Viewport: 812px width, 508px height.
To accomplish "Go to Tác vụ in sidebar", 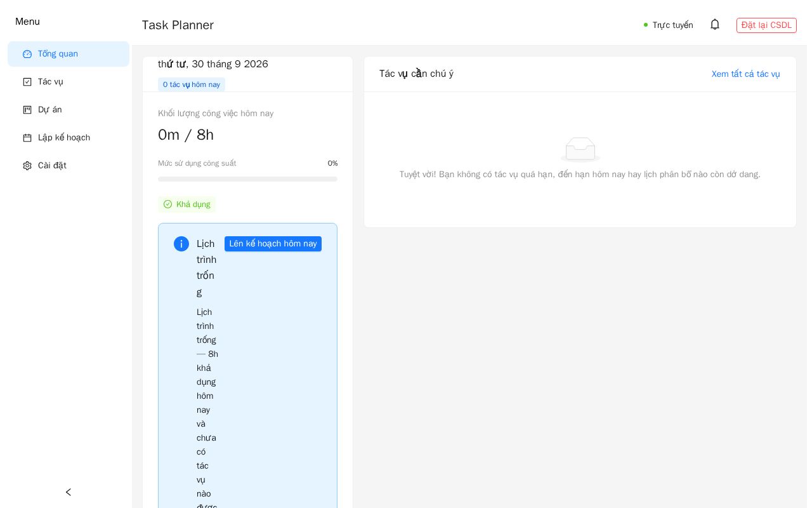I will 69,82.
